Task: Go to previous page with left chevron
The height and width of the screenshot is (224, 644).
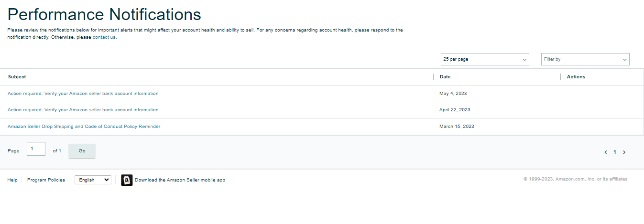Action: tap(606, 152)
